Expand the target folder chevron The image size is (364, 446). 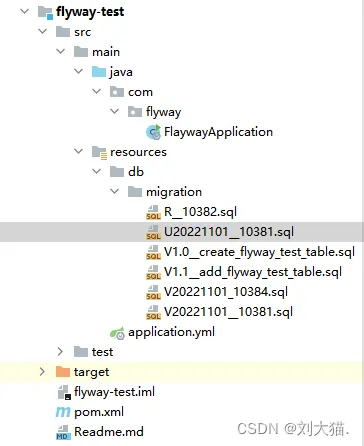point(42,371)
